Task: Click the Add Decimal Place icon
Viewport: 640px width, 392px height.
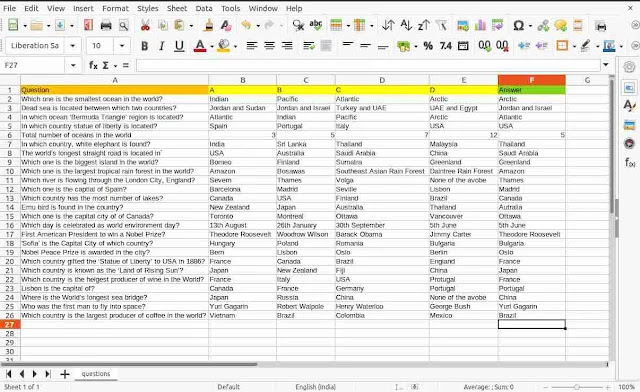Action: pos(484,46)
